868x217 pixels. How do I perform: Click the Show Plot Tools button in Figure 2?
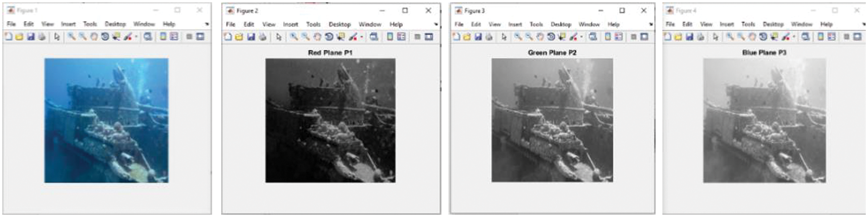click(x=429, y=37)
